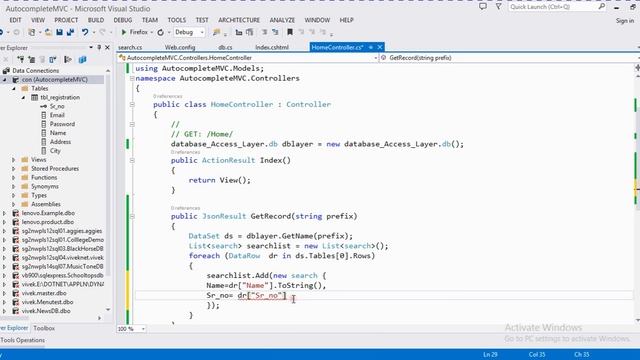Collapse the HomeController class code outline
The height and width of the screenshot is (360, 640).
(132, 104)
